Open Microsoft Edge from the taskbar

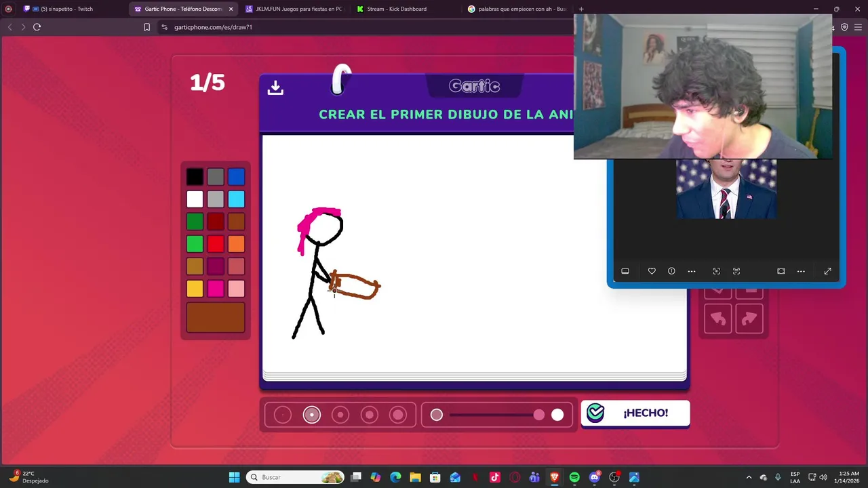tap(395, 477)
